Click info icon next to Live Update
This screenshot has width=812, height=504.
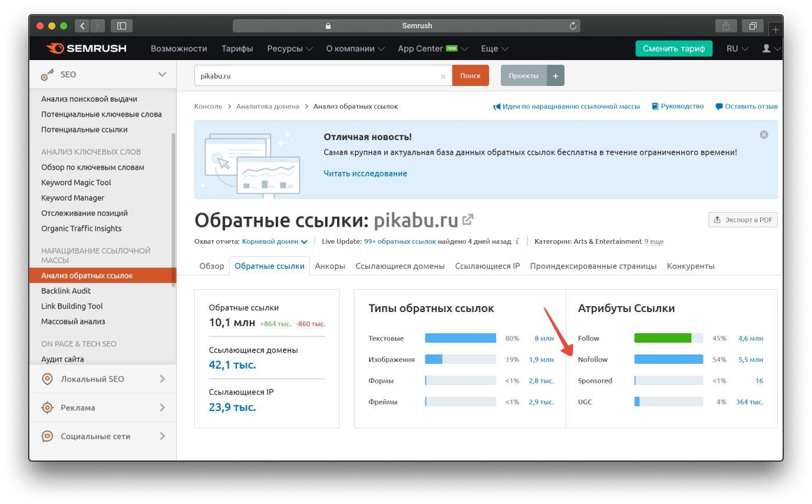tap(517, 241)
